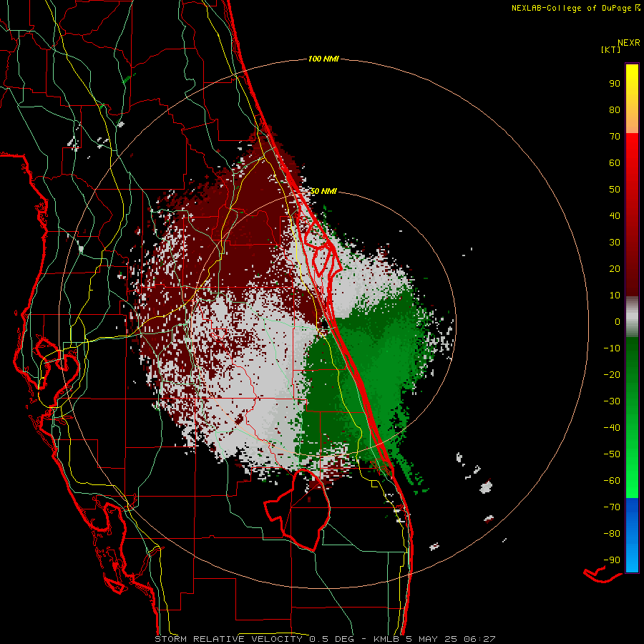The image size is (644, 644).
Task: Click the -70 value on velocity scale
Action: coord(612,507)
